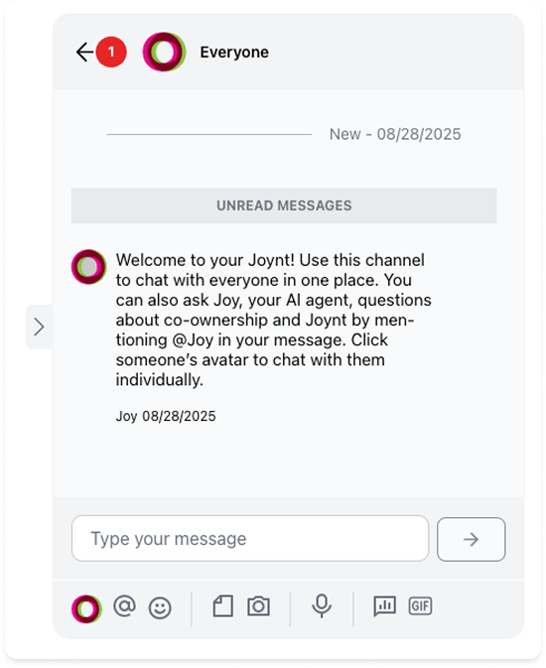The image size is (546, 668).
Task: Open the red unread badge showing 1
Action: pyautogui.click(x=111, y=52)
